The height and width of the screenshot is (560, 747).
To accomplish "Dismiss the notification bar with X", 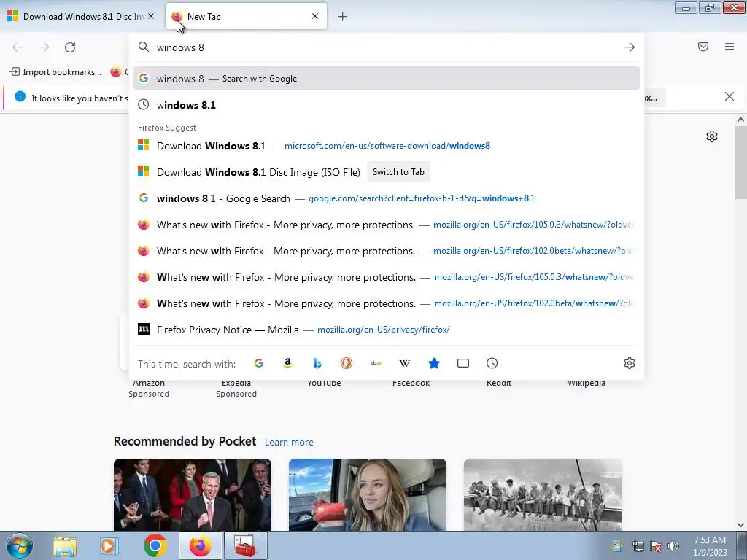I will (729, 97).
